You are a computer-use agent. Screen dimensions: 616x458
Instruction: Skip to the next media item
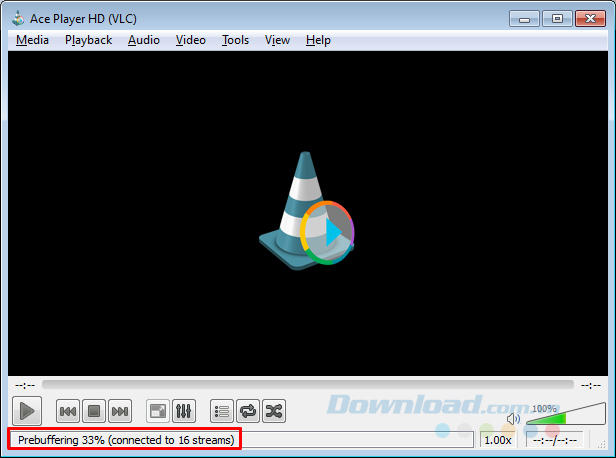pyautogui.click(x=120, y=411)
